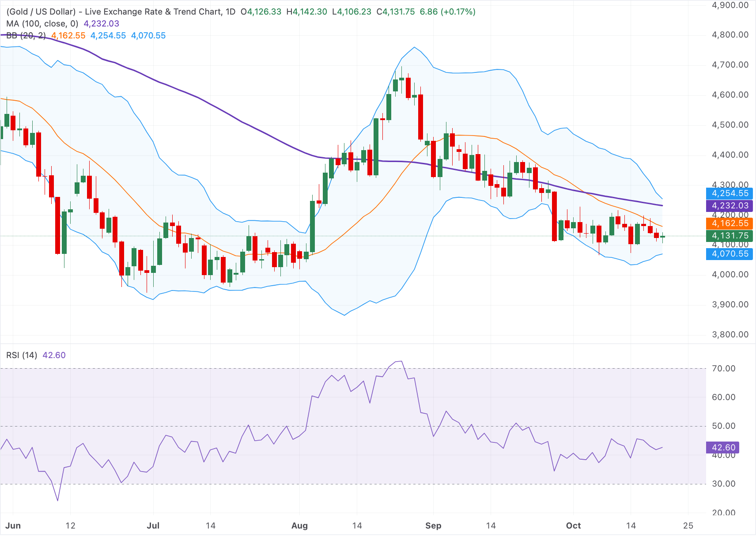
Task: Click the 25 date label on time axis
Action: pos(688,525)
